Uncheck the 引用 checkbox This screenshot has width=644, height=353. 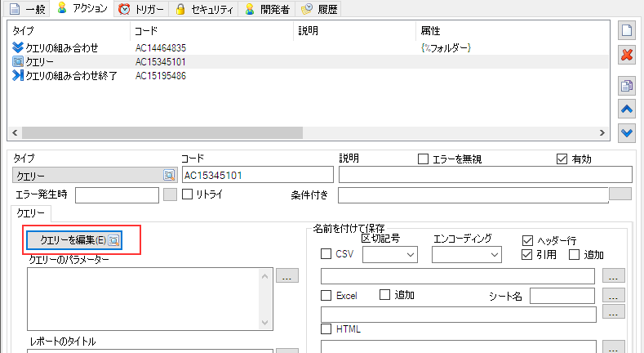coord(526,254)
